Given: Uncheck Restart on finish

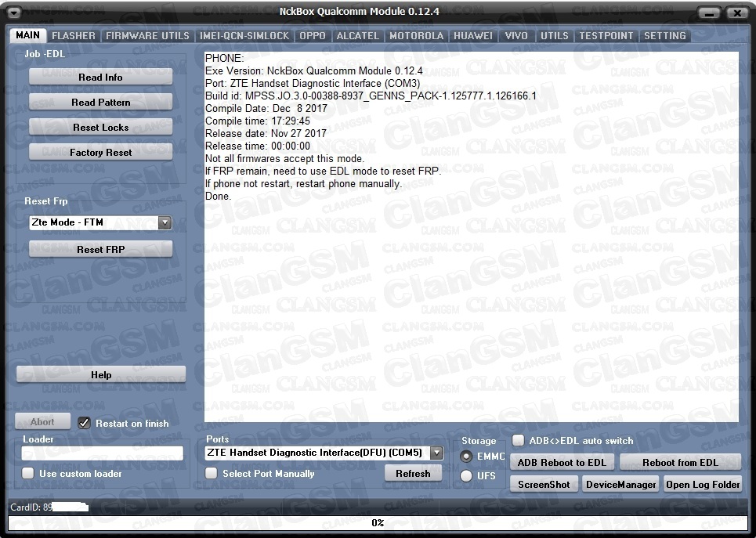Looking at the screenshot, I should tap(84, 423).
